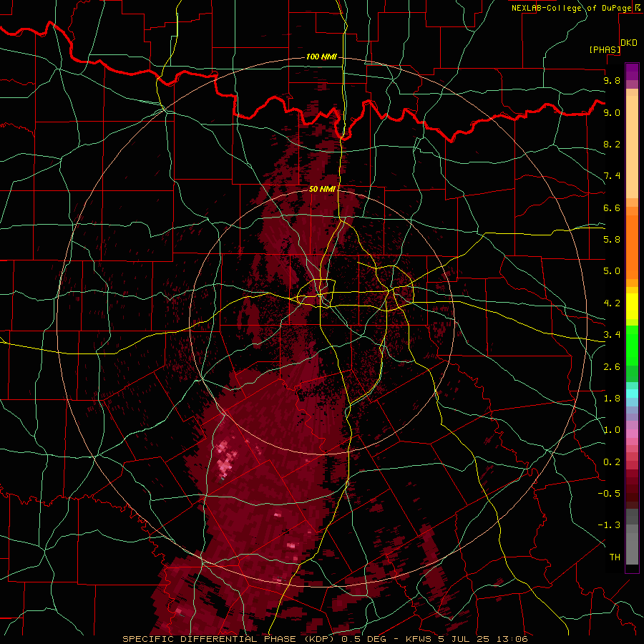Pick the gray segment of the color bar

coord(632,536)
